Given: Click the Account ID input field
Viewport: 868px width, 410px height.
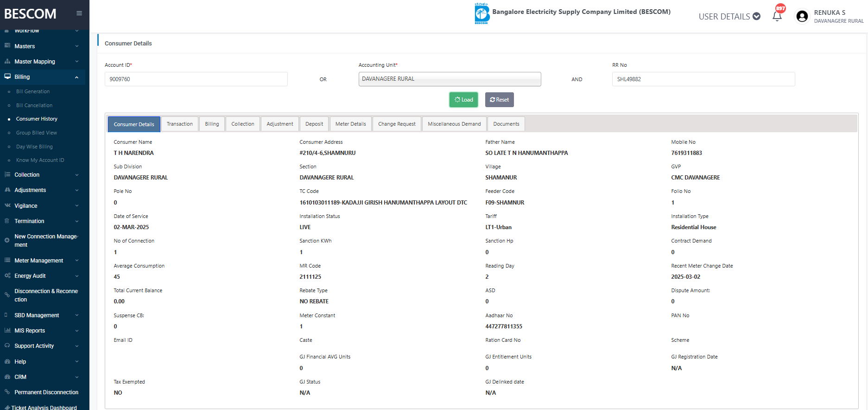Looking at the screenshot, I should tap(196, 79).
